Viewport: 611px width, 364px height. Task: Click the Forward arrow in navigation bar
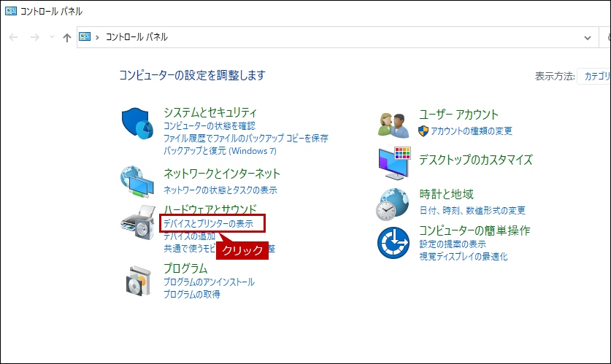[35, 37]
